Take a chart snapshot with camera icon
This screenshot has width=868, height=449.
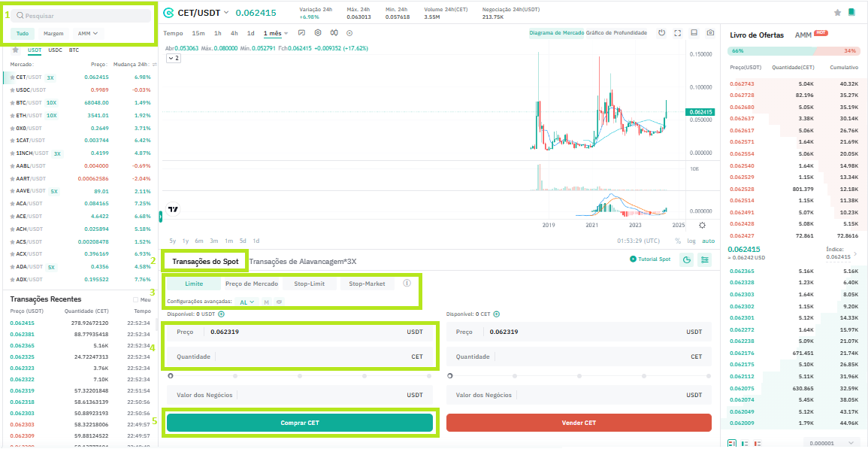710,32
